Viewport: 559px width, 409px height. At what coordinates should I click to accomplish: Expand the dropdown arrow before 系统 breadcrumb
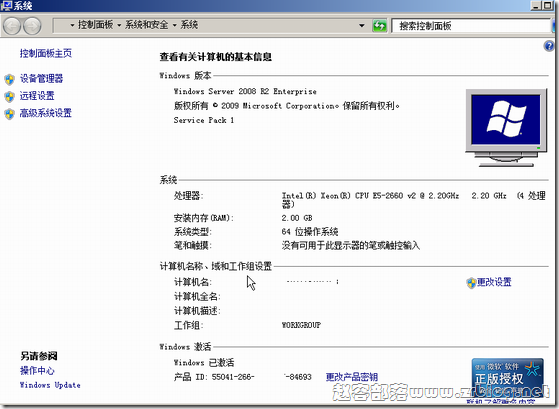point(175,25)
